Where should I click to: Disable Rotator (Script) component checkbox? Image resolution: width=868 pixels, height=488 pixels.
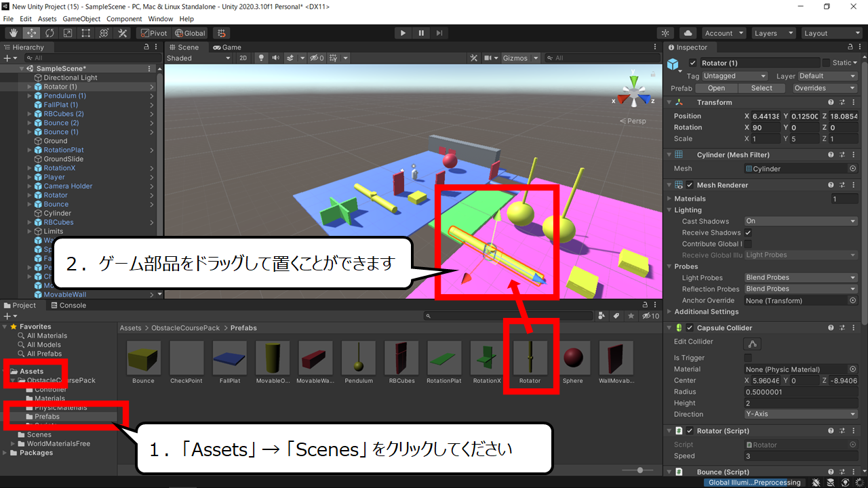click(x=690, y=431)
